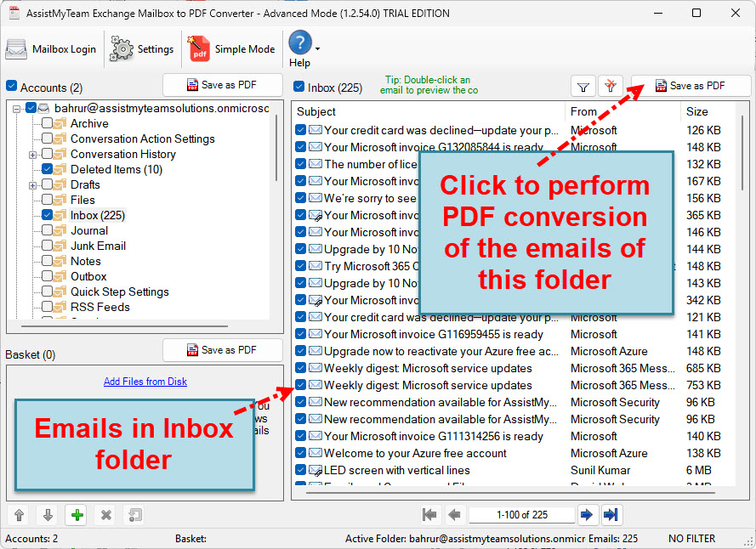This screenshot has width=756, height=549.
Task: Apply the email filter funnel
Action: point(583,86)
